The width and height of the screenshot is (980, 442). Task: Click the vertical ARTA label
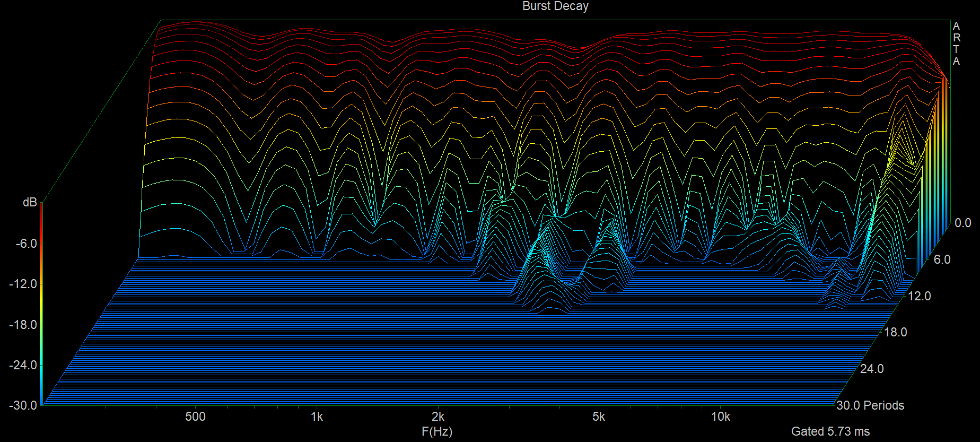(956, 44)
